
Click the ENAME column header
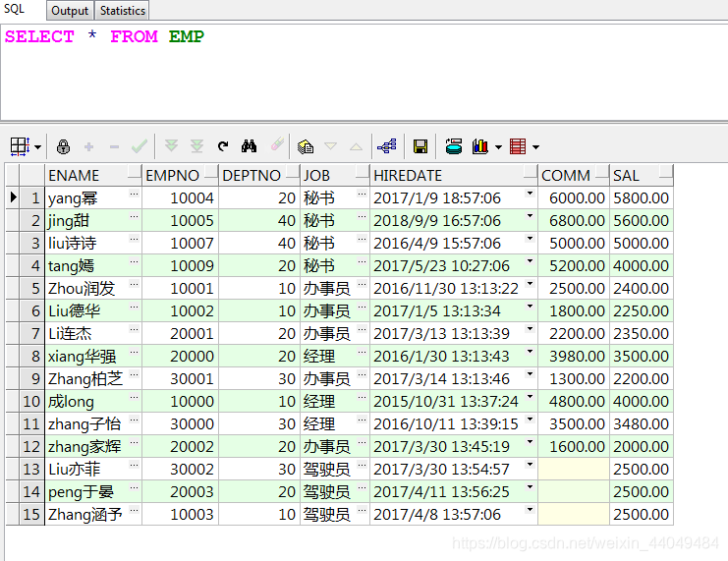93,175
